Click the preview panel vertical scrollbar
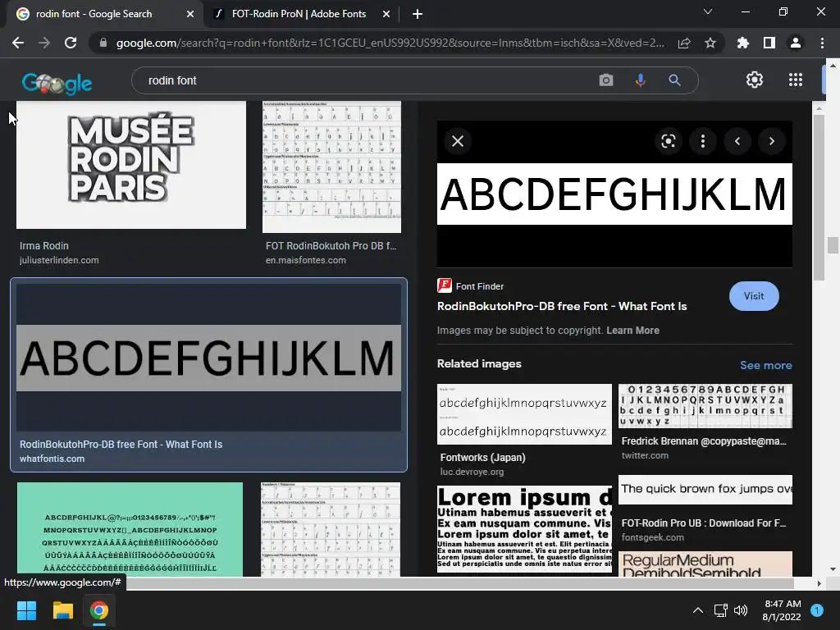Image resolution: width=840 pixels, height=630 pixels. click(x=819, y=197)
